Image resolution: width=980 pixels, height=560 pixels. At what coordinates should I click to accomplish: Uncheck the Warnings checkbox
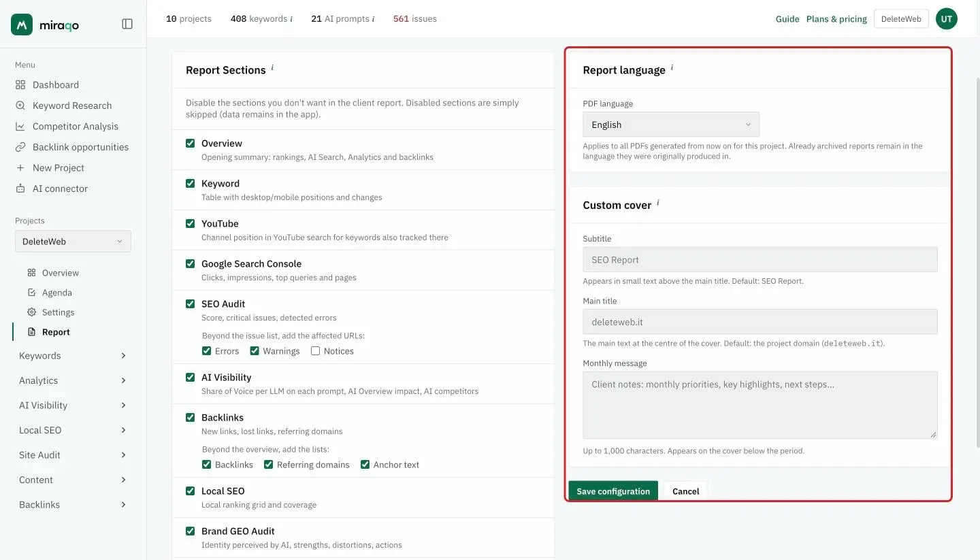point(255,351)
